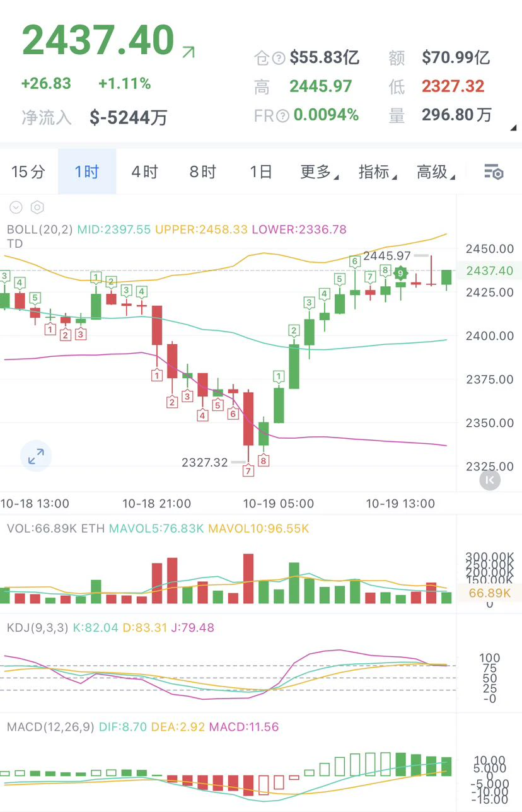This screenshot has width=522, height=812.
Task: Tap the LOWER:2336.78 Bollinger value
Action: [x=299, y=229]
